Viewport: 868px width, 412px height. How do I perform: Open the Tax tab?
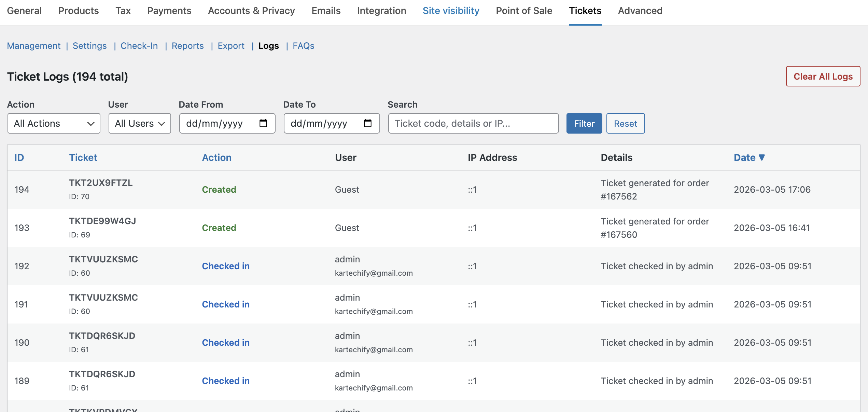(x=123, y=11)
